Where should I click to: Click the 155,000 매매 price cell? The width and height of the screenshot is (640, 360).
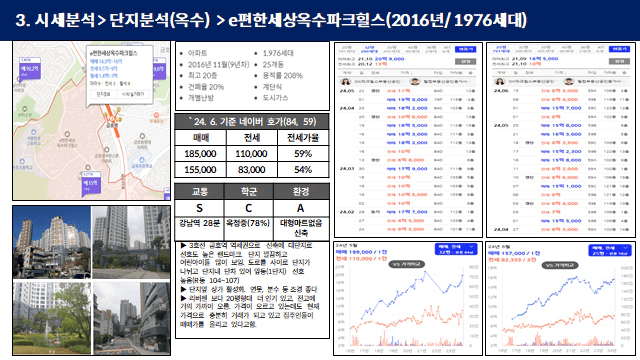point(200,169)
